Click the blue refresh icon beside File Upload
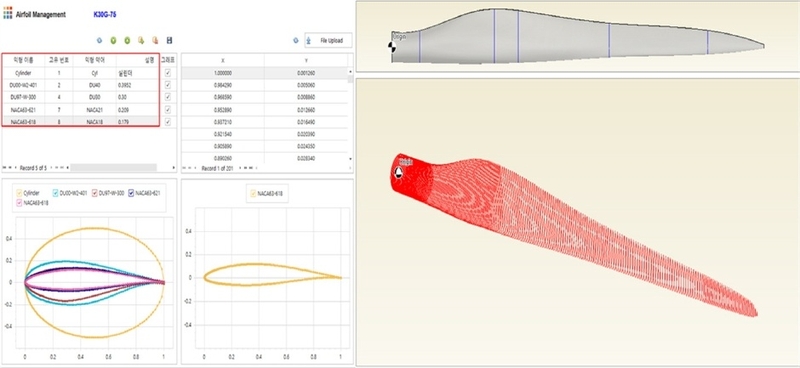 coord(295,40)
